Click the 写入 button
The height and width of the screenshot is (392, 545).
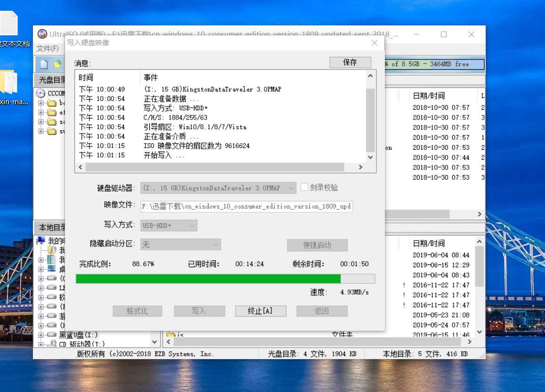[x=199, y=311]
